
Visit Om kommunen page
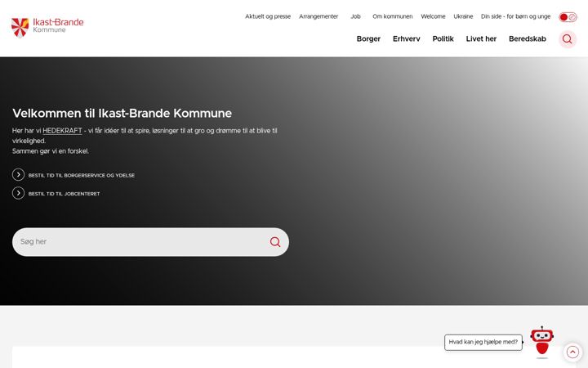392,16
